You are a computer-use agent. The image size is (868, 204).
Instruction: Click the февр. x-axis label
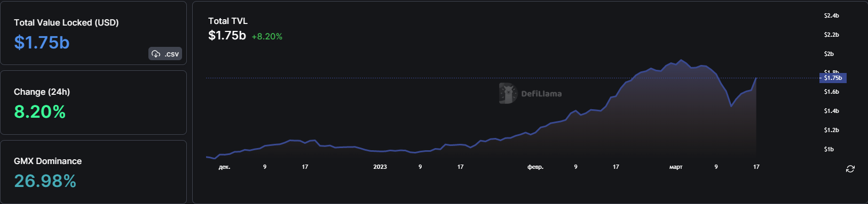point(535,167)
